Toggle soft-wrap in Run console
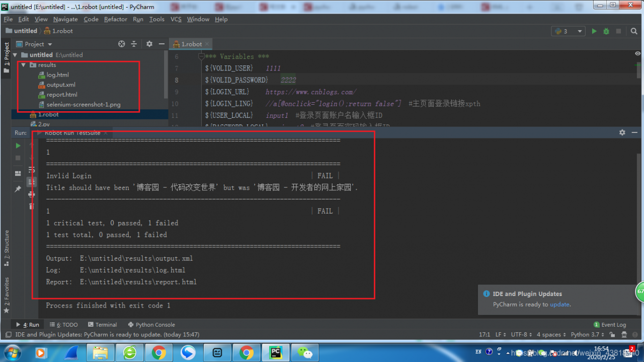 (32, 170)
